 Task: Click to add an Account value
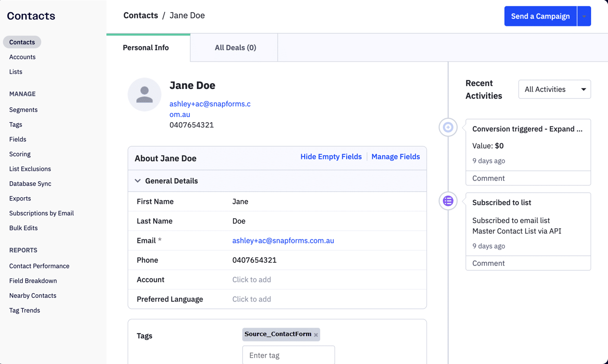252,280
